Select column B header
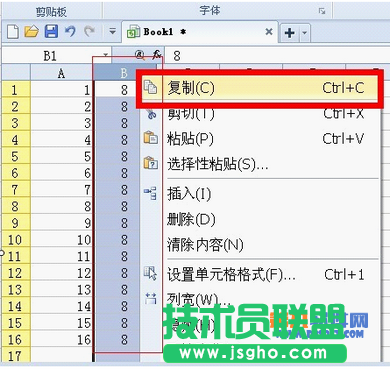This screenshot has height=369, width=390. [124, 72]
